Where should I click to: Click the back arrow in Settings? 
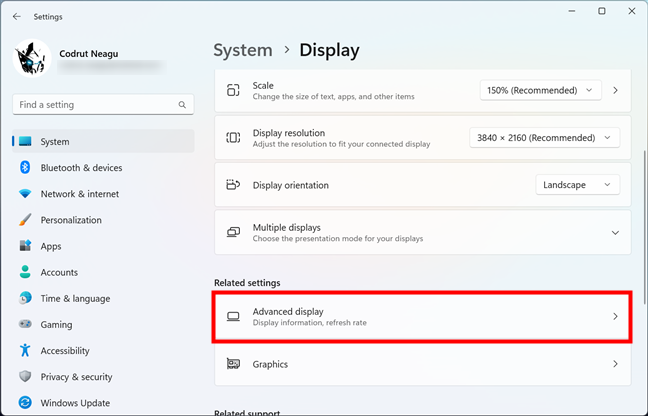(17, 17)
